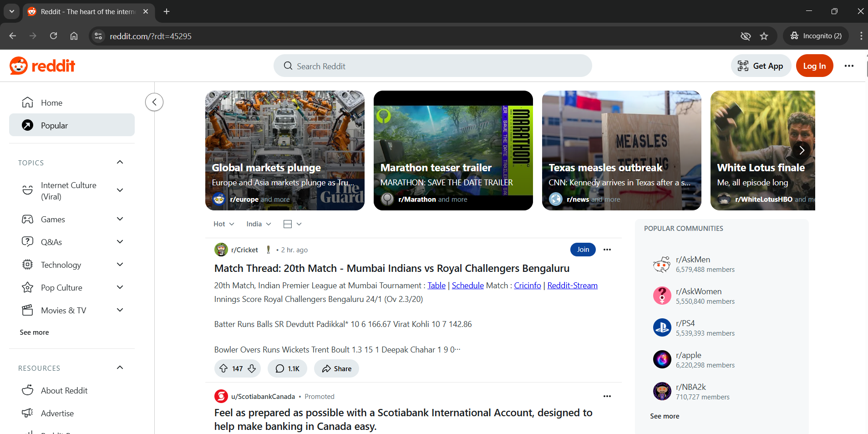Screen dimensions: 868x434
Task: Click the Search Reddit field
Action: point(432,66)
